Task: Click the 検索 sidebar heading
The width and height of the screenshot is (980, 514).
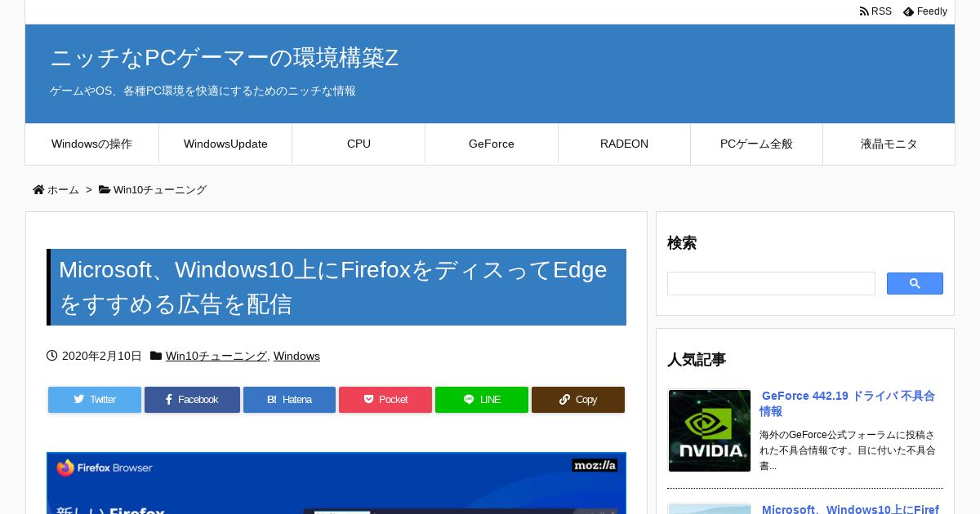Action: pyautogui.click(x=682, y=243)
